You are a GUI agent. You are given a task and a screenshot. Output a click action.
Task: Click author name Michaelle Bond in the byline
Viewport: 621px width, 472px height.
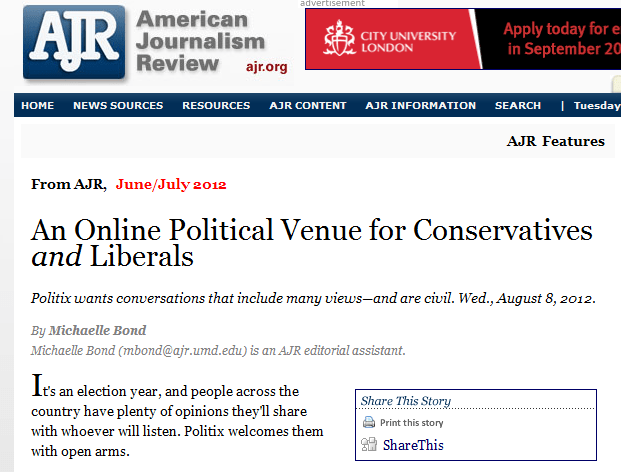click(99, 330)
